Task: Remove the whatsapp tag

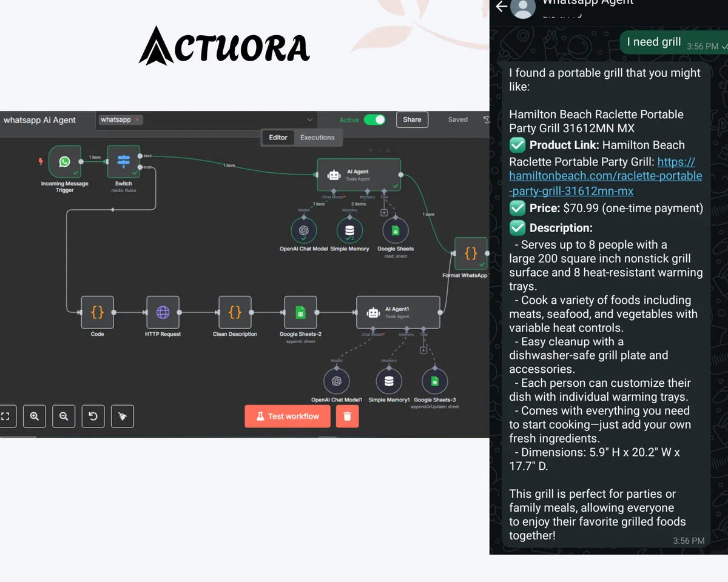Action: click(138, 120)
